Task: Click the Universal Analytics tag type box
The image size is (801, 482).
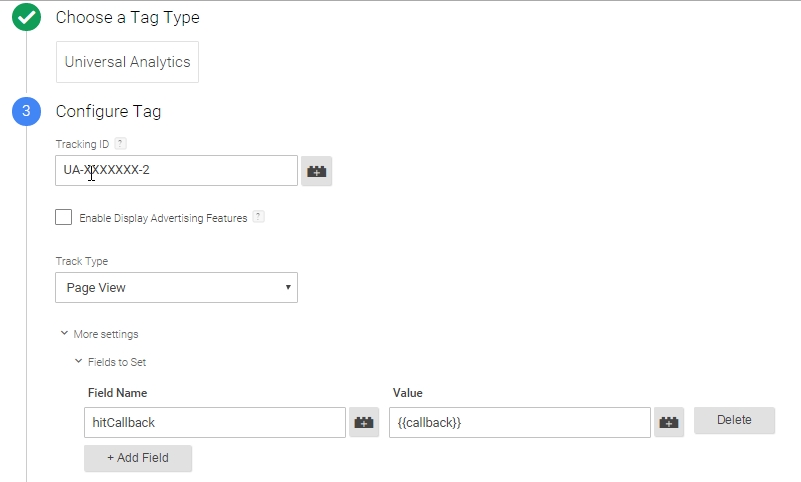Action: pyautogui.click(x=127, y=62)
